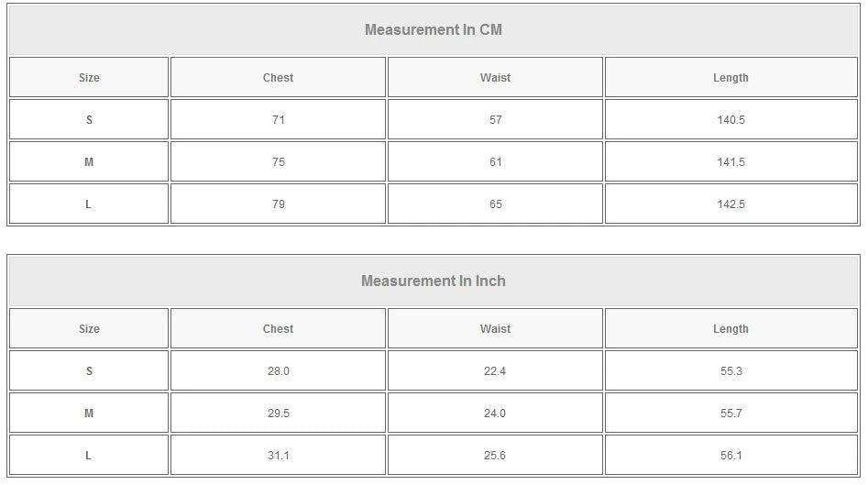Image resolution: width=868 pixels, height=485 pixels.
Task: Select the 25.6 waist cell for size L
Action: [x=495, y=456]
